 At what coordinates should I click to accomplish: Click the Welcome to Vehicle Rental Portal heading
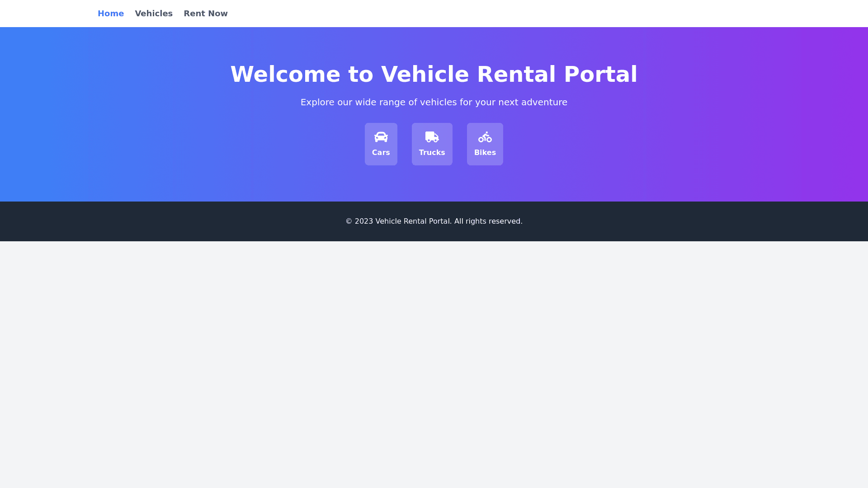[x=434, y=75]
